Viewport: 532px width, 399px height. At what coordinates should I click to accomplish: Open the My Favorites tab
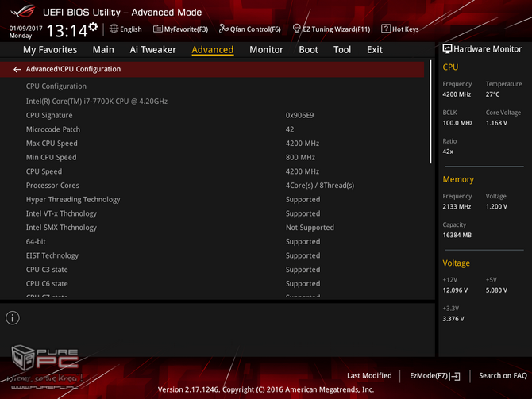tap(50, 50)
